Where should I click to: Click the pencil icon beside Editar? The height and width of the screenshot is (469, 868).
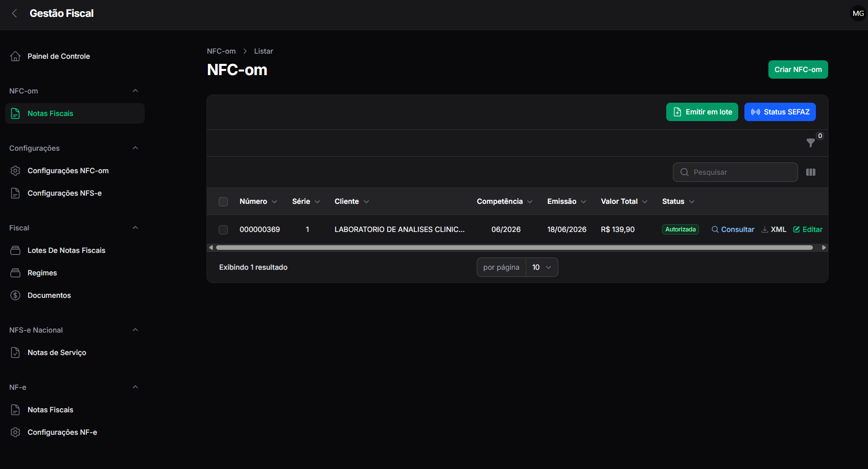[x=796, y=229]
